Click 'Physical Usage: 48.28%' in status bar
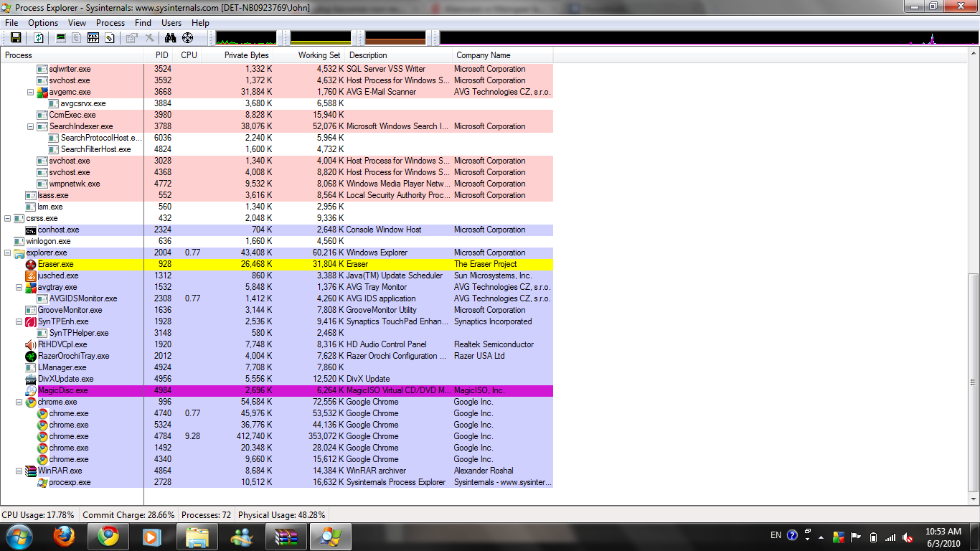980x551 pixels. 281,515
